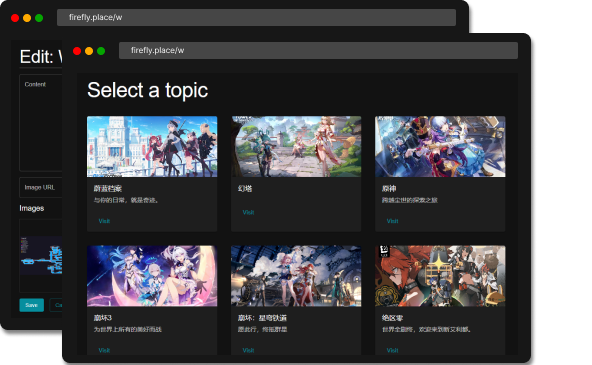Click the Image URL field in Edit window
The width and height of the screenshot is (592, 365).
[41, 187]
